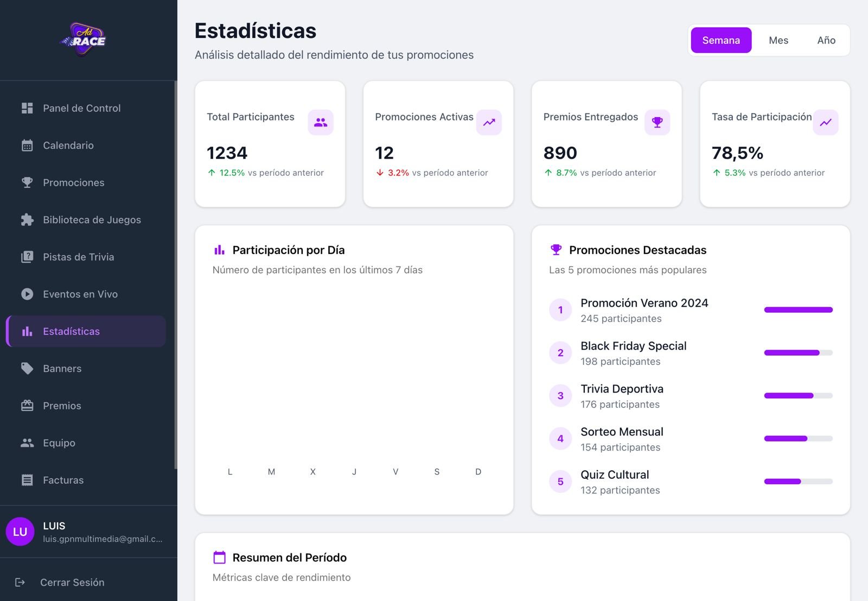The image size is (868, 601).
Task: Select the Biblioteca de Juegos puzzle icon
Action: 27,220
